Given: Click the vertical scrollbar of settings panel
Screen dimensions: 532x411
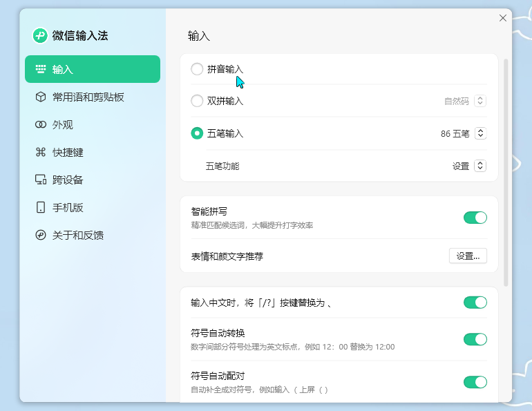Looking at the screenshot, I should (506, 173).
